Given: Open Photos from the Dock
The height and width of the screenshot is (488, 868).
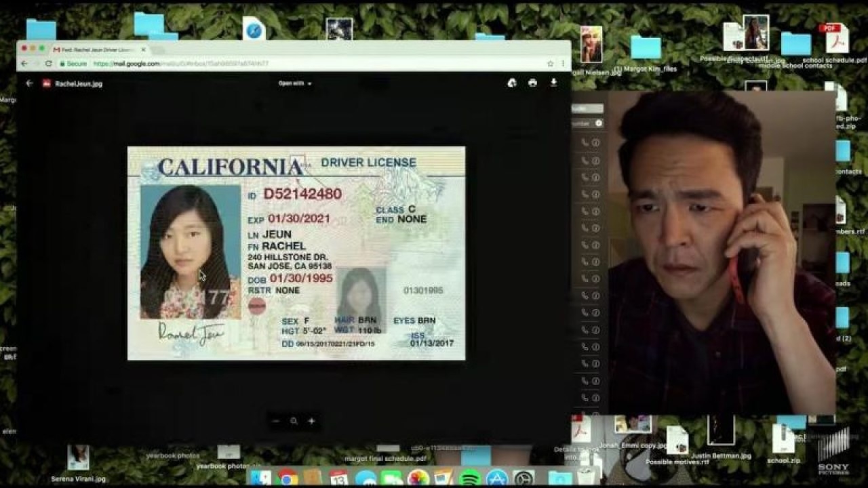Looking at the screenshot, I should [418, 478].
